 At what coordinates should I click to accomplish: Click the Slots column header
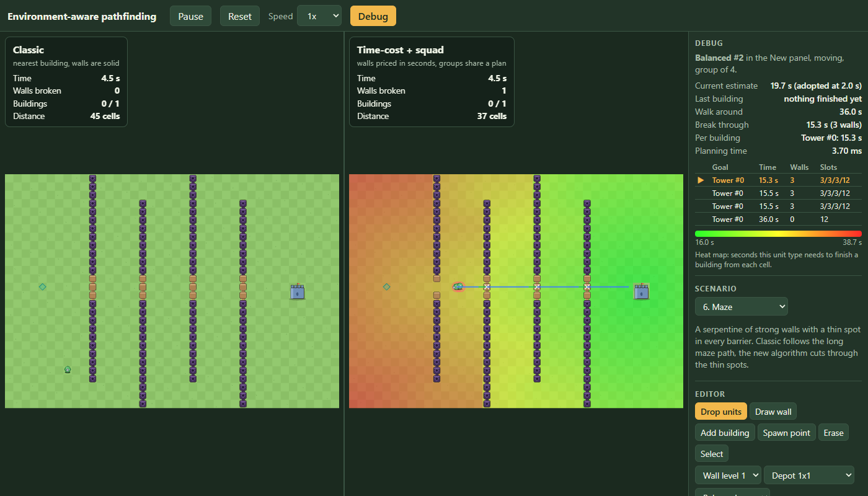pyautogui.click(x=828, y=167)
